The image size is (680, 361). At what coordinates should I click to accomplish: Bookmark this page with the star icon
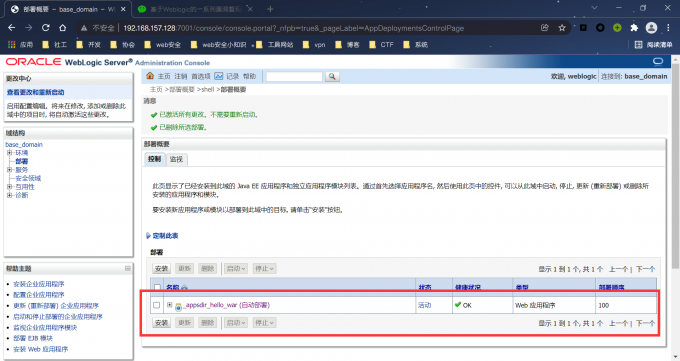(x=562, y=28)
